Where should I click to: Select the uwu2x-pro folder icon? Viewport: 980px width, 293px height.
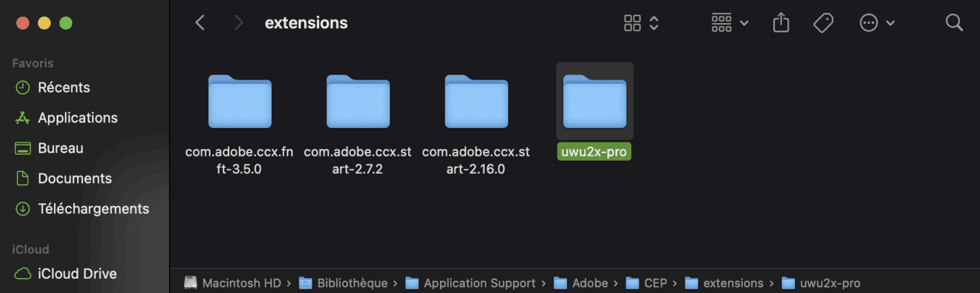coord(594,101)
